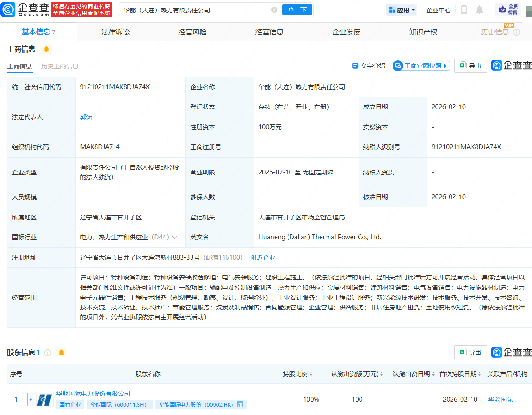Expand the 国标行业 D44 industry chevron
This screenshot has width=532, height=415.
tap(175, 238)
